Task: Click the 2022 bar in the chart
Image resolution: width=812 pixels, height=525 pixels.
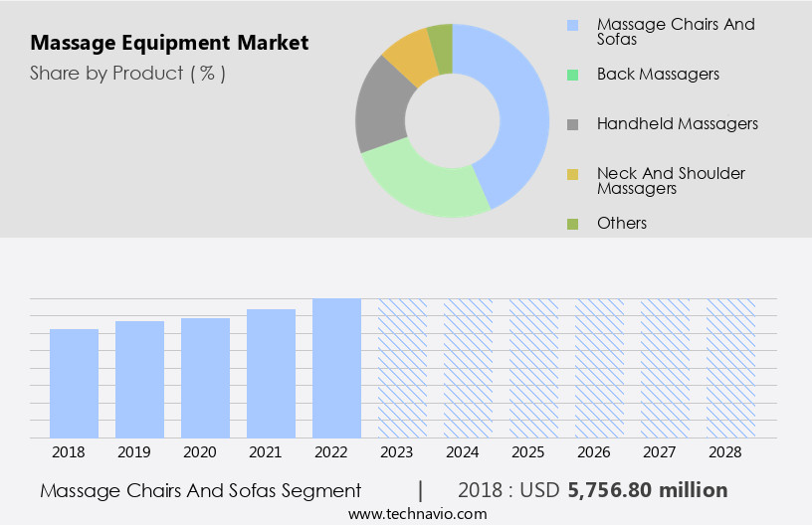Action: click(x=336, y=368)
